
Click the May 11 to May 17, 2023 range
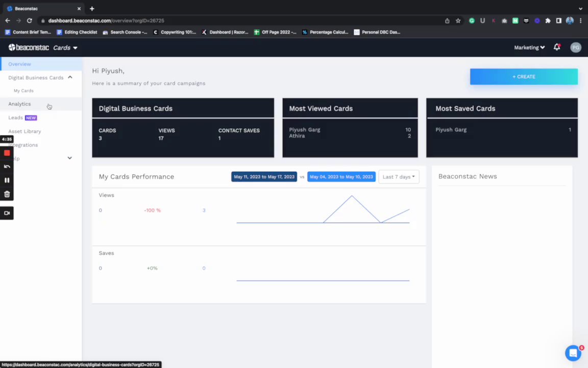click(x=264, y=176)
